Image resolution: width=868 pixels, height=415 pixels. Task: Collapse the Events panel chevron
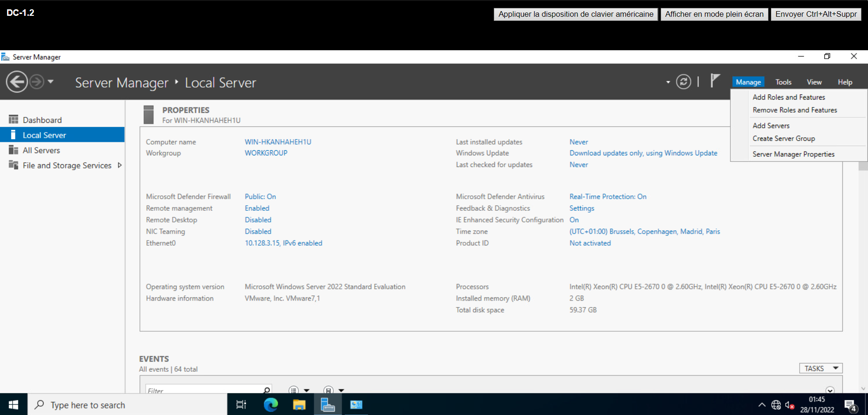tap(830, 390)
